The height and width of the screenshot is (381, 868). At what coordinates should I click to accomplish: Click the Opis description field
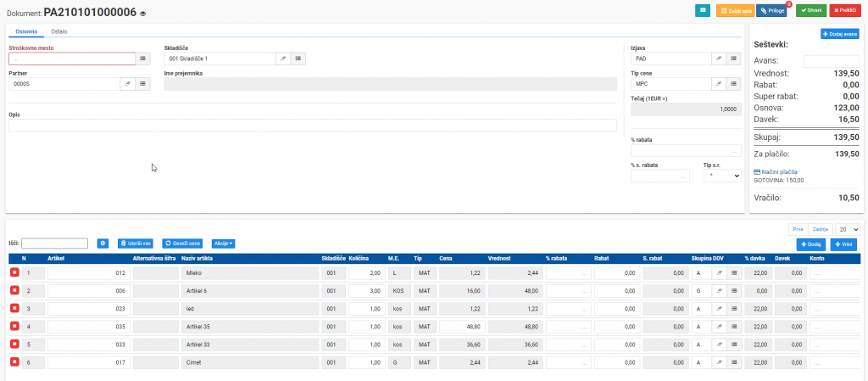[313, 125]
